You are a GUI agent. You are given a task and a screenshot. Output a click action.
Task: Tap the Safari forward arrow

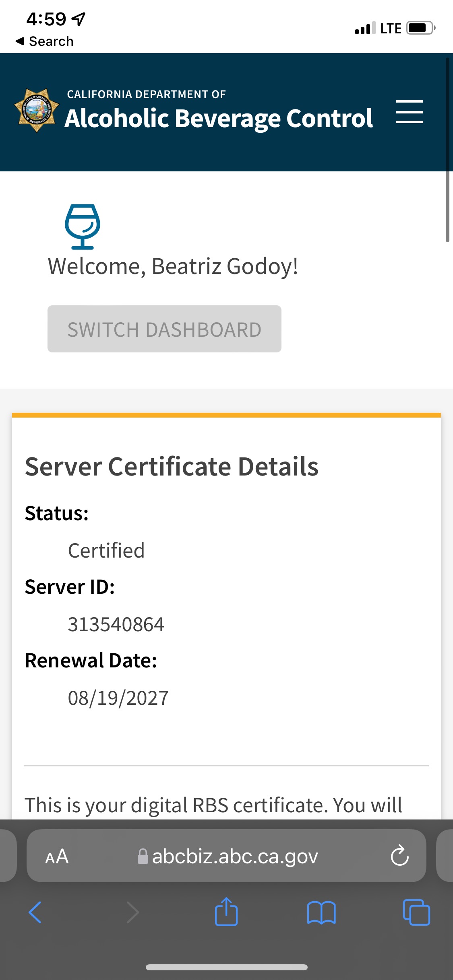[x=132, y=912]
